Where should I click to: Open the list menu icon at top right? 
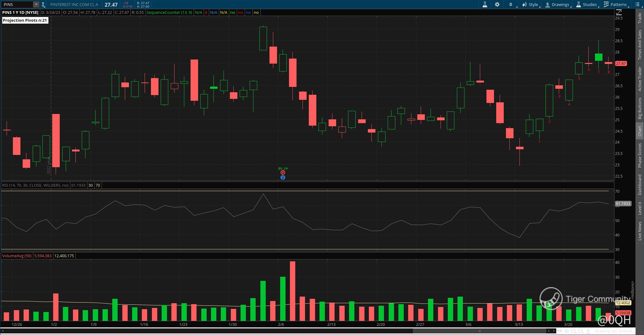[x=637, y=4]
